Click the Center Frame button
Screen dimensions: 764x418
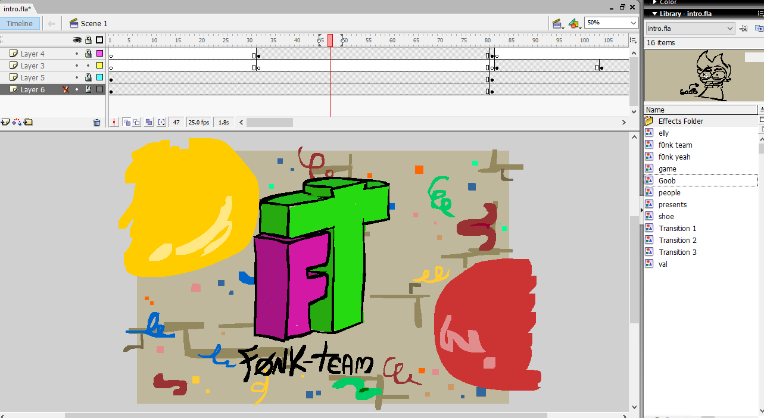pos(113,122)
